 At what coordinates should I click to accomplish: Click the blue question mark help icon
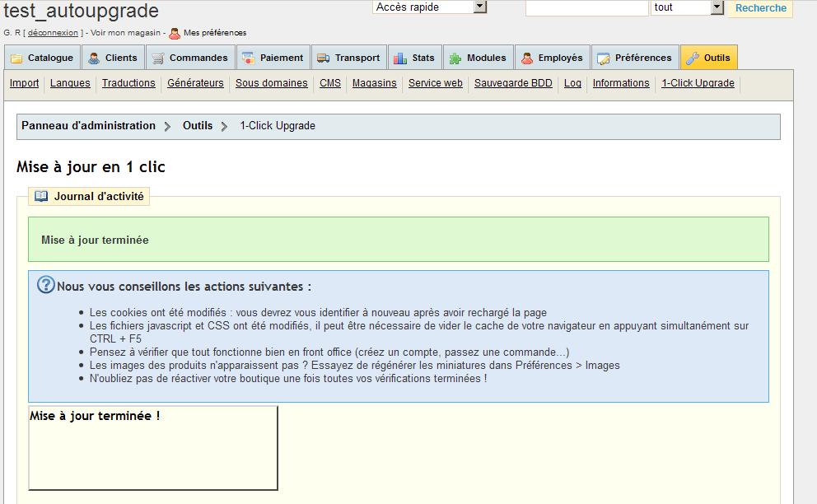pos(46,285)
